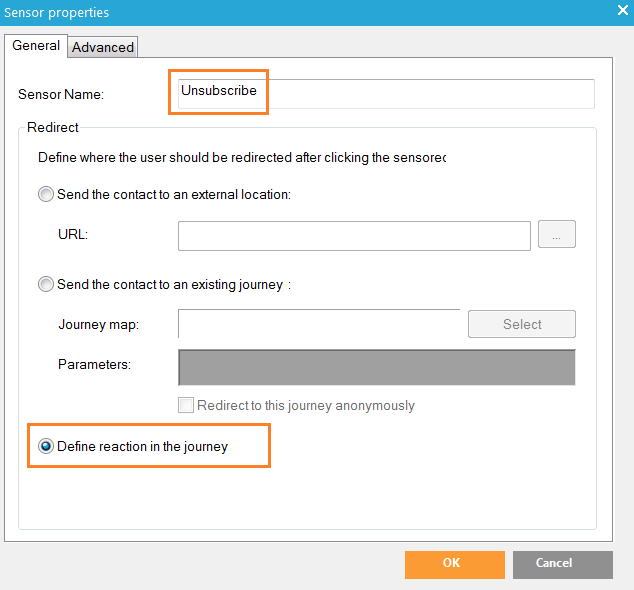Close the Sensor properties dialog

(x=622, y=12)
